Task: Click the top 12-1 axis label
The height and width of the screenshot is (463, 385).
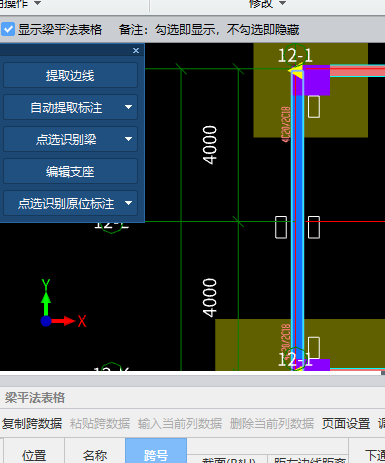Action: point(295,55)
